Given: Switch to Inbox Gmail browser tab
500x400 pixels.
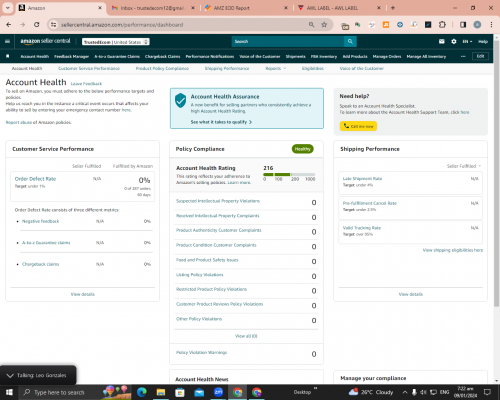Looking at the screenshot, I should tap(153, 8).
